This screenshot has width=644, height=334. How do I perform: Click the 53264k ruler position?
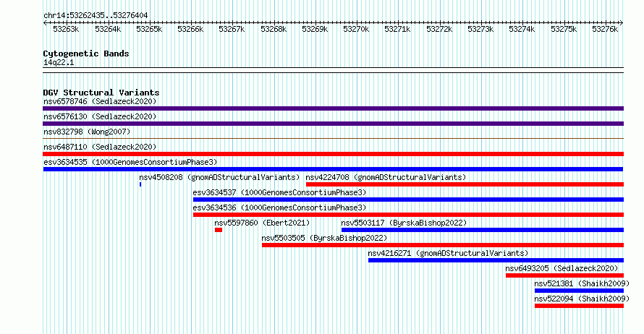coord(108,29)
